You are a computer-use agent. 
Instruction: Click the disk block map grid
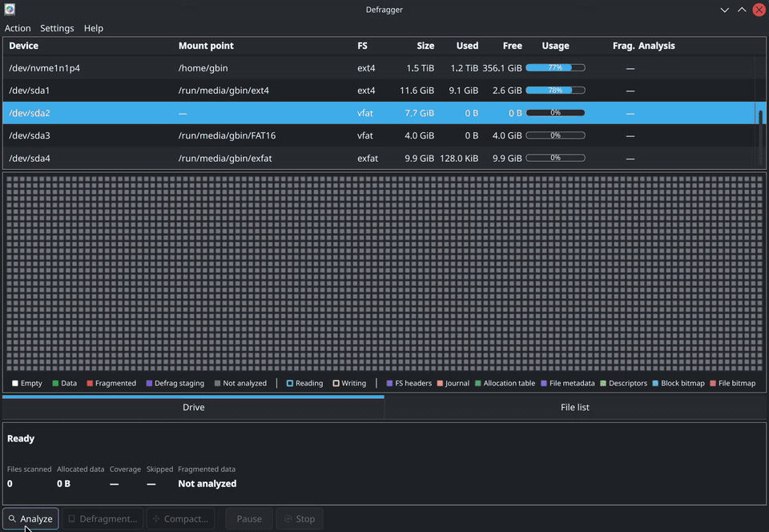pyautogui.click(x=384, y=273)
